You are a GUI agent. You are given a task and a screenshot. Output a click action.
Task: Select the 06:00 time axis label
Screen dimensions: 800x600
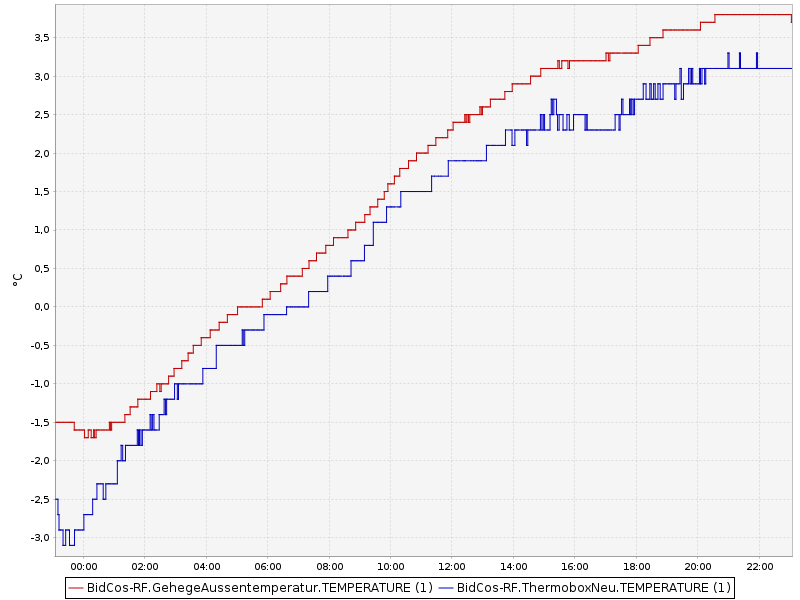(x=268, y=567)
